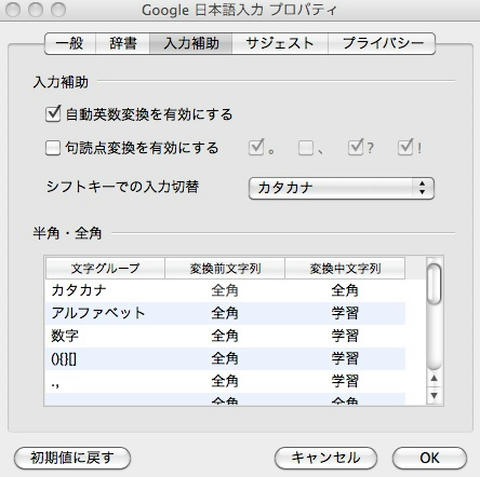Toggle the 。 punctuation checkbox
Image resolution: width=480 pixels, height=477 pixels.
[256, 147]
